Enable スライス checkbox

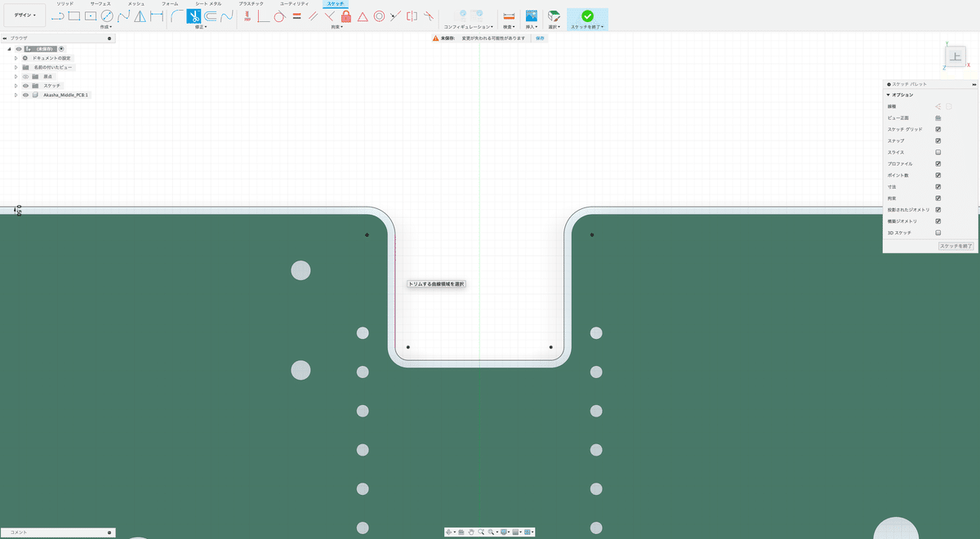938,153
